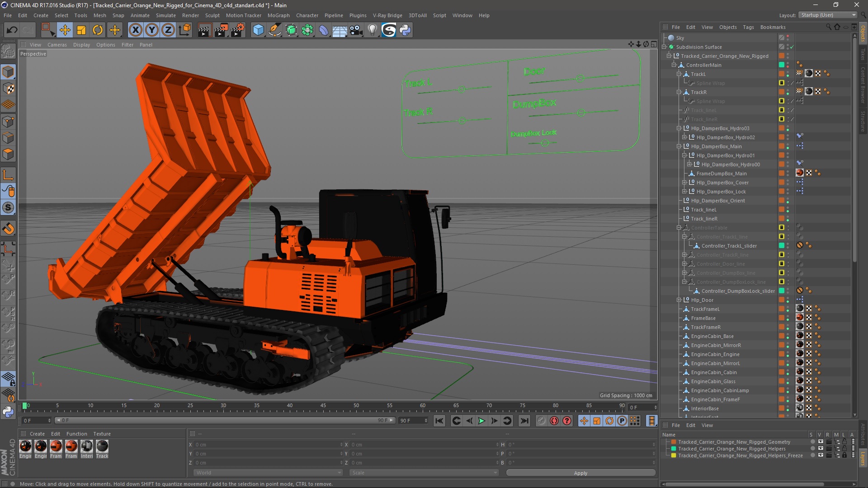The height and width of the screenshot is (488, 868).
Task: Select the FrameBase object
Action: pos(703,318)
